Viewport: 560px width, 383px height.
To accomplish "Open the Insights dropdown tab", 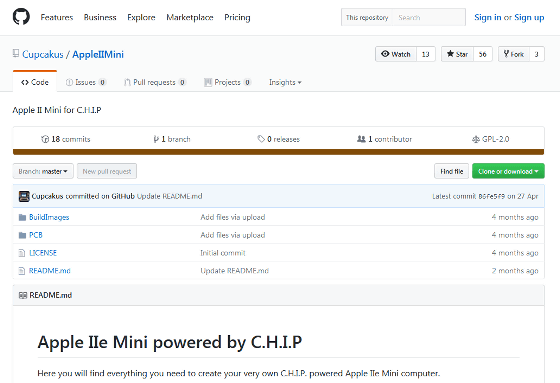I will (285, 82).
